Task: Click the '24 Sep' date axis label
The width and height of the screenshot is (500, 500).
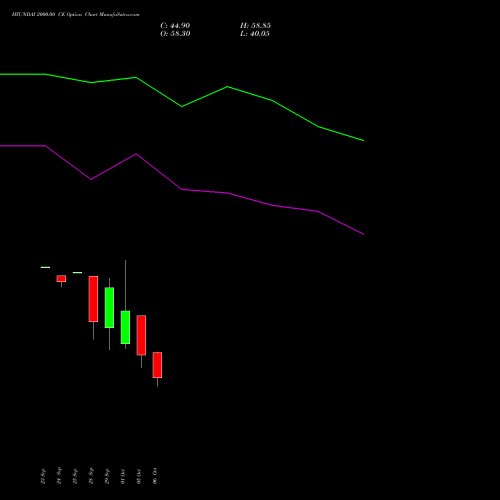Action: pyautogui.click(x=59, y=476)
